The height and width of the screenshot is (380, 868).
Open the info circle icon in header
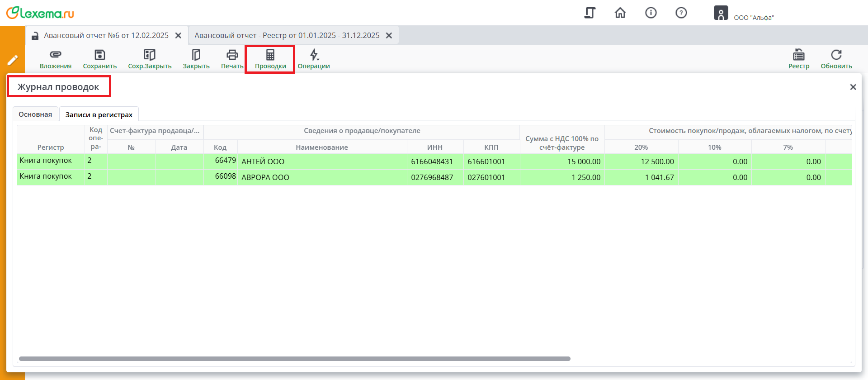pyautogui.click(x=651, y=13)
